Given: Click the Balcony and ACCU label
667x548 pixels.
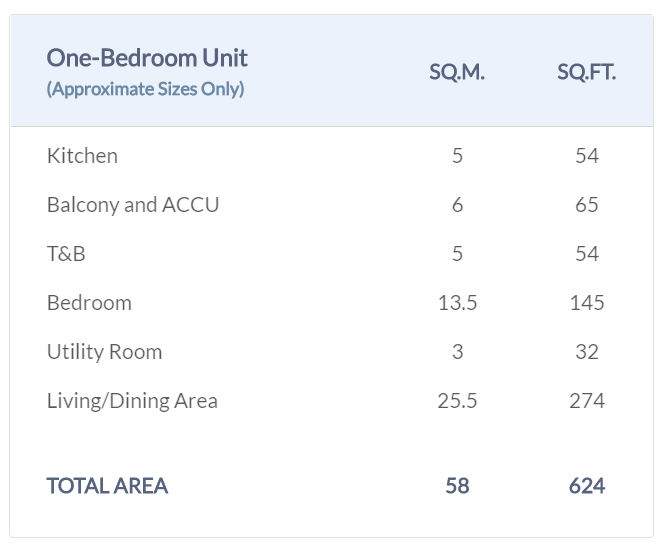Looking at the screenshot, I should [x=133, y=205].
